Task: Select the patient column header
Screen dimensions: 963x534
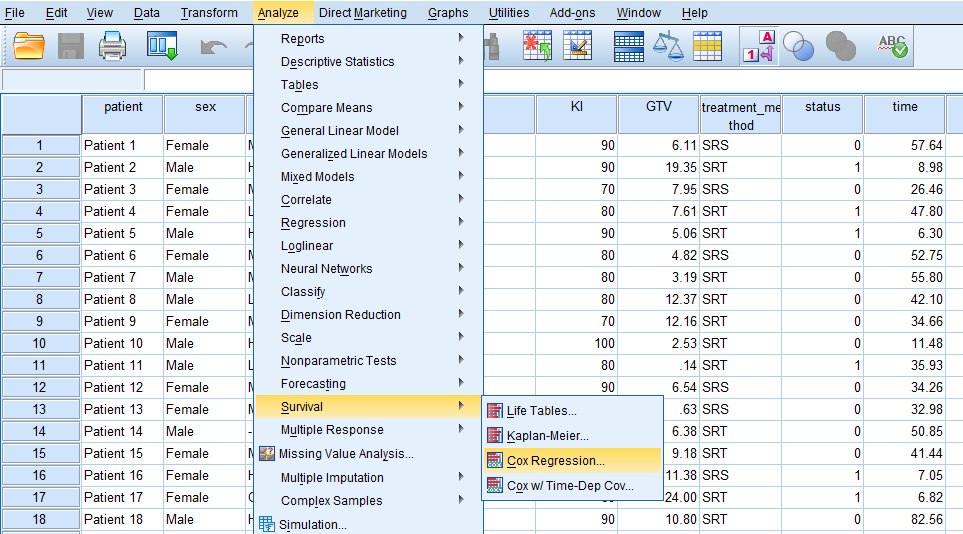Action: (123, 114)
